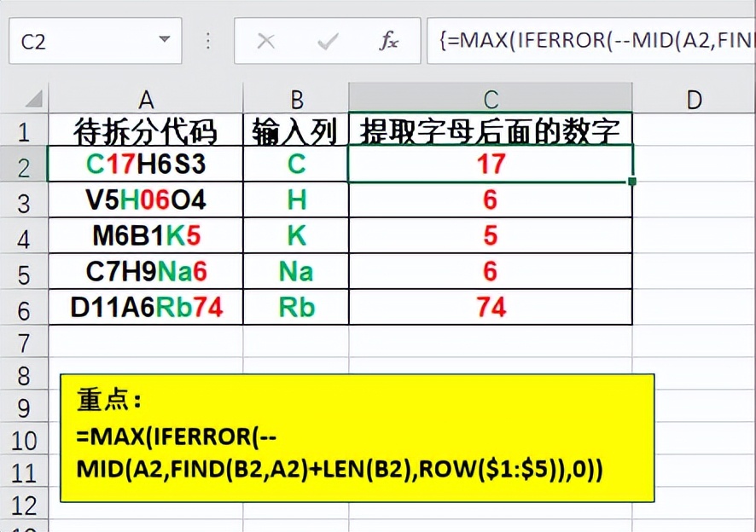The height and width of the screenshot is (532, 756).
Task: Select input cell with Na
Action: coord(296,271)
